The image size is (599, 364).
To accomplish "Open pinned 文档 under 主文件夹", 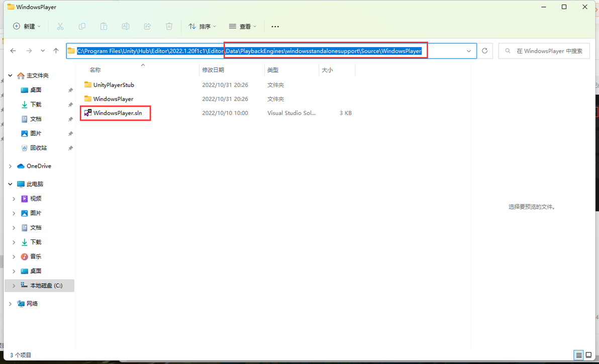I will [x=36, y=119].
